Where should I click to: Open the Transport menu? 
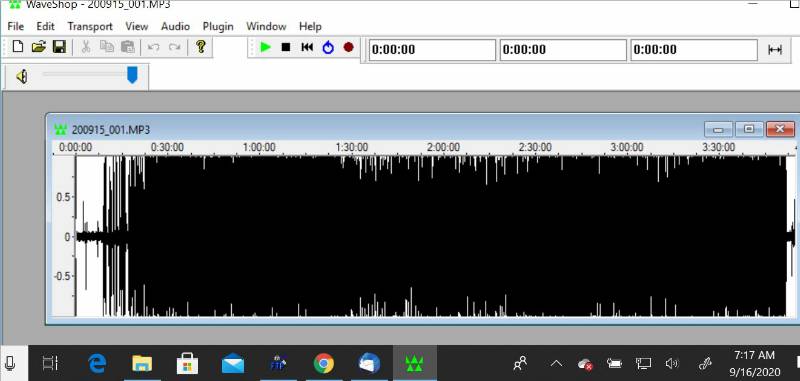[x=90, y=27]
